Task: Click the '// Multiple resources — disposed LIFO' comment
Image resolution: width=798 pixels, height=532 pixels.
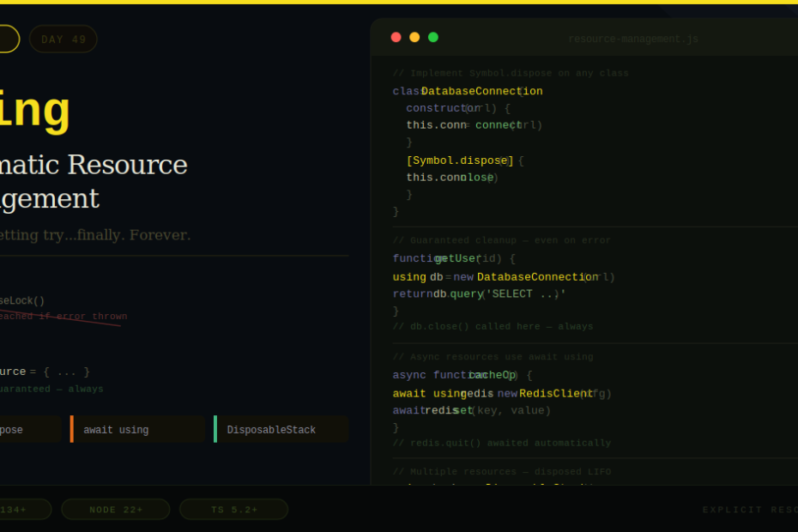Action: (x=502, y=472)
